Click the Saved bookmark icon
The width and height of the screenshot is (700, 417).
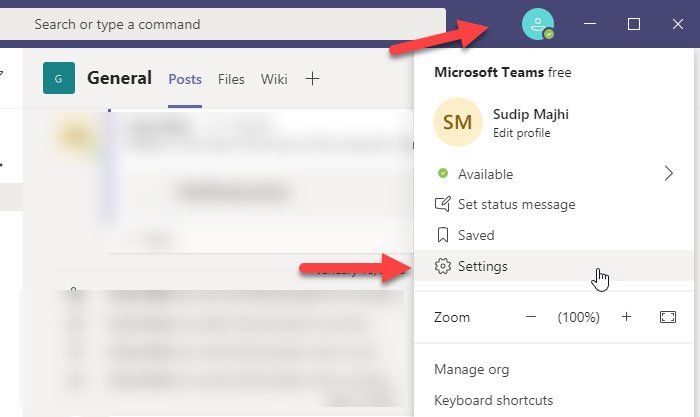pyautogui.click(x=442, y=235)
